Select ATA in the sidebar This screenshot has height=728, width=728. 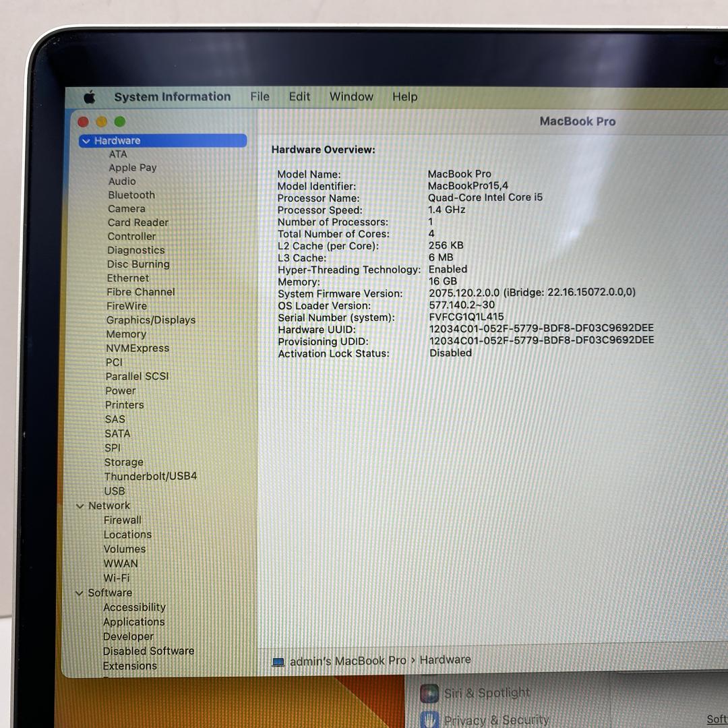[118, 154]
